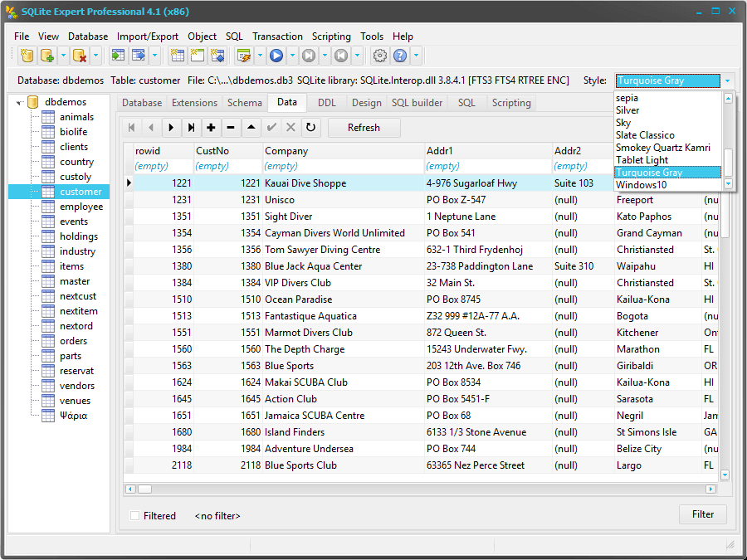
Task: Detach the database using the red X icon
Action: tap(81, 55)
